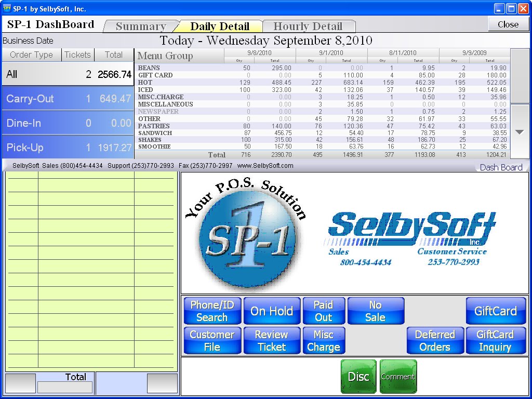Select the MISC.CHARGE menu group row
This screenshot has width=532, height=399.
[x=322, y=97]
